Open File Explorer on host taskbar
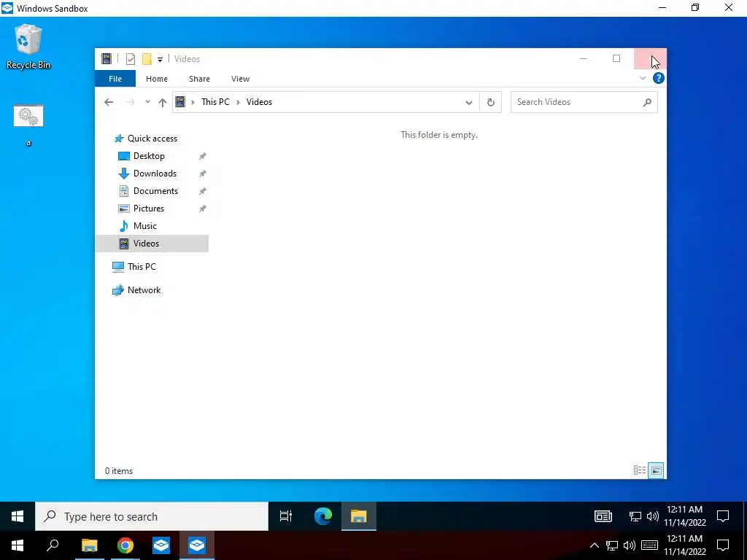Viewport: 747px width, 560px height. (x=89, y=545)
